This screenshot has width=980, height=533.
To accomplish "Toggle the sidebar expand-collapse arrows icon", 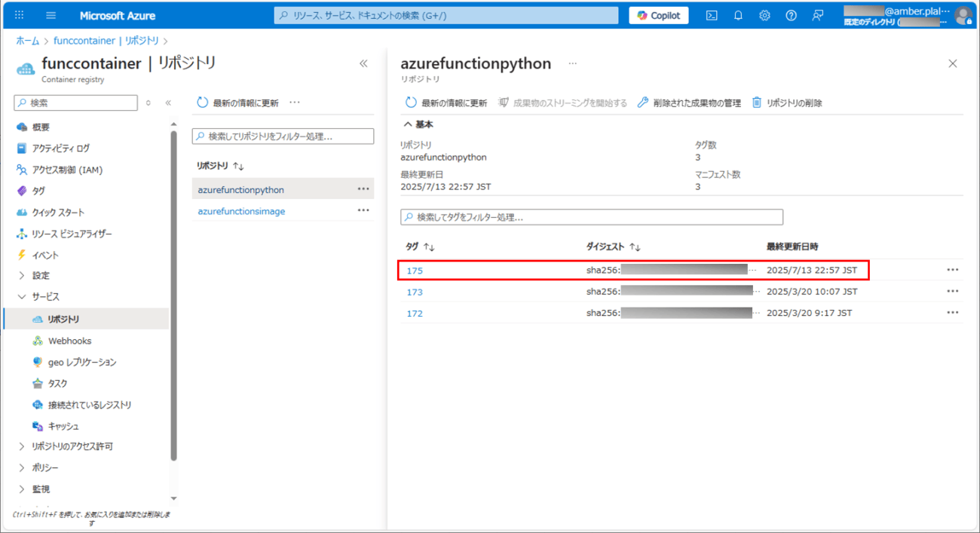I will (149, 103).
